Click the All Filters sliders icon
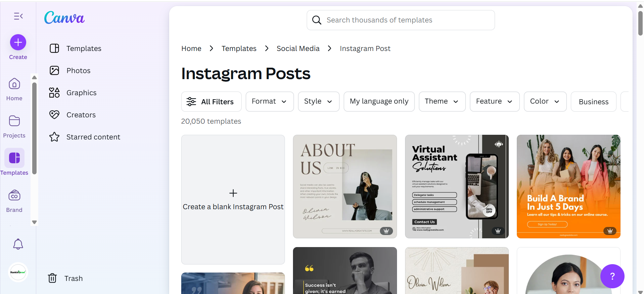Image resolution: width=644 pixels, height=294 pixels. pyautogui.click(x=191, y=102)
